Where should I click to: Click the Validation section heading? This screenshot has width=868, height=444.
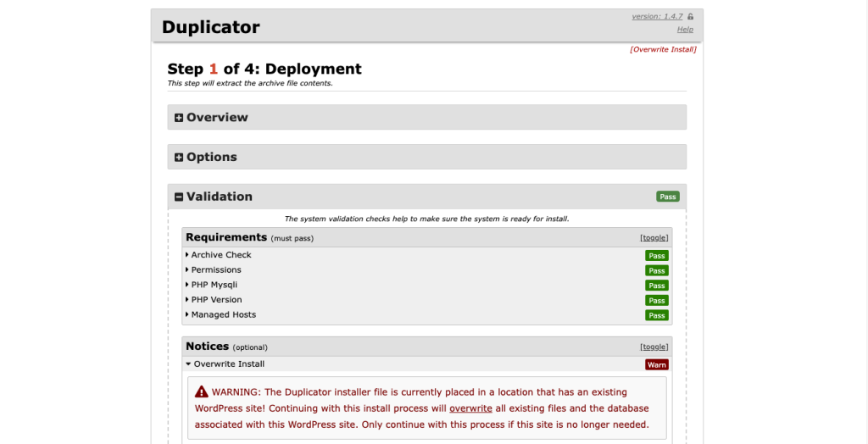click(220, 197)
